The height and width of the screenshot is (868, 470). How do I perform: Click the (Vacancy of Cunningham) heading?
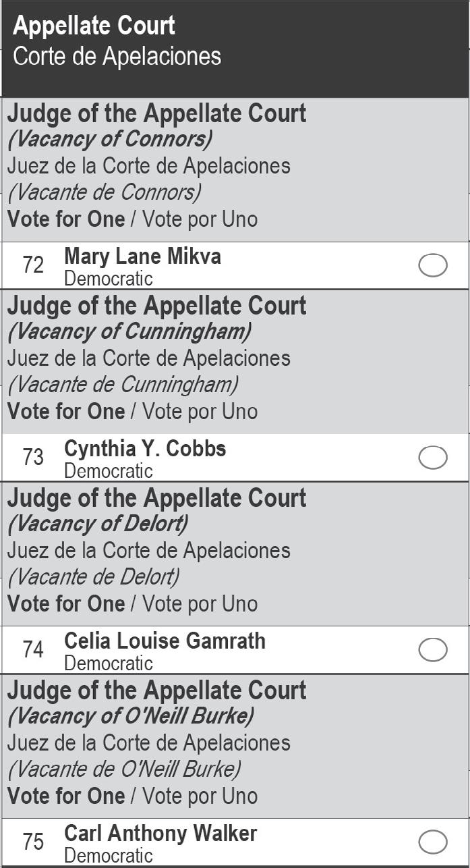[x=129, y=331]
